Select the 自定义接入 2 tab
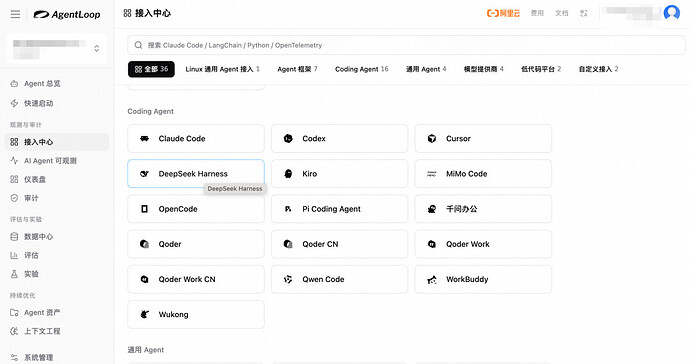 [x=598, y=69]
